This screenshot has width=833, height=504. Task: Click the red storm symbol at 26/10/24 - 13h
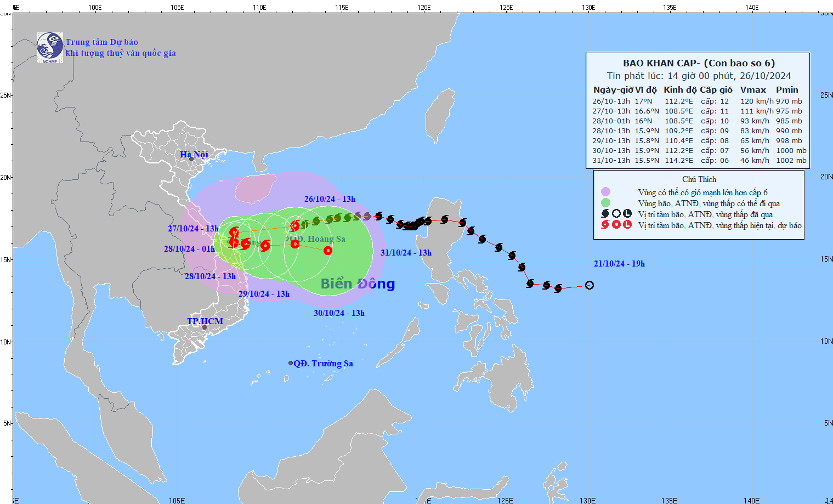(x=295, y=225)
